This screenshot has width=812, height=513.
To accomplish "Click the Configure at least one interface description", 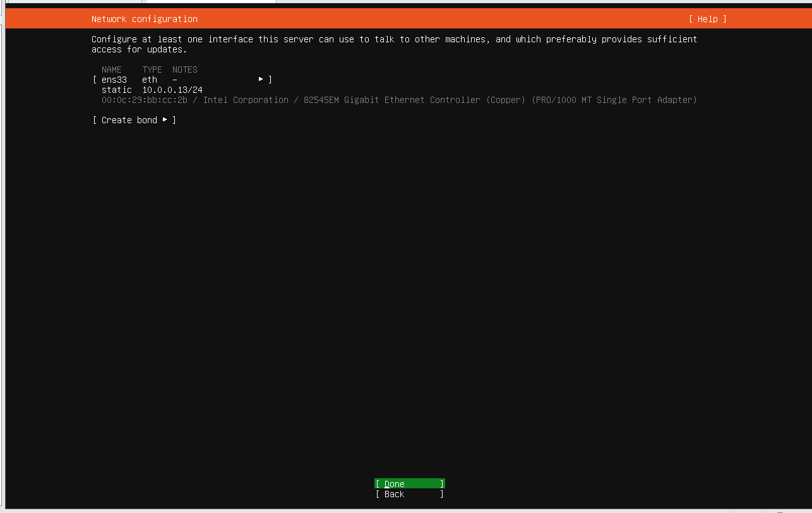I will tap(395, 44).
